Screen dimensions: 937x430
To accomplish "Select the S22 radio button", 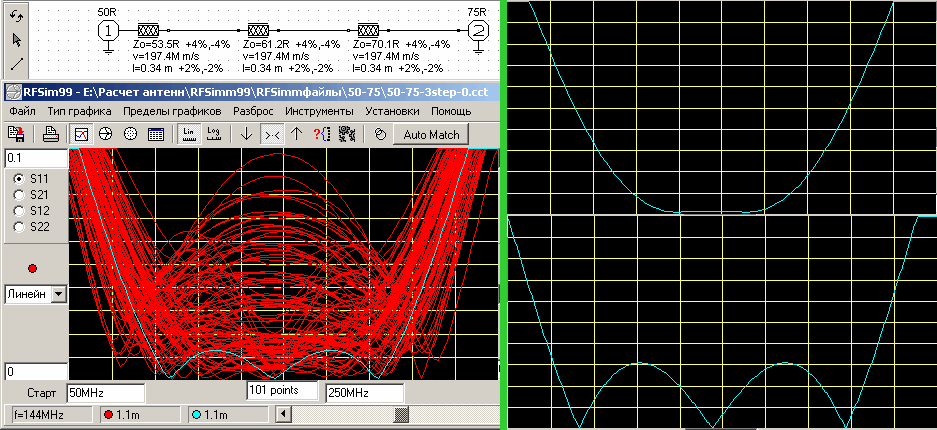I will (x=19, y=226).
